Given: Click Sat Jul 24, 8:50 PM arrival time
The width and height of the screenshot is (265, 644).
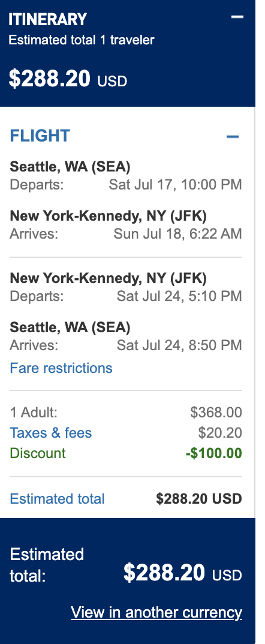Looking at the screenshot, I should (179, 345).
